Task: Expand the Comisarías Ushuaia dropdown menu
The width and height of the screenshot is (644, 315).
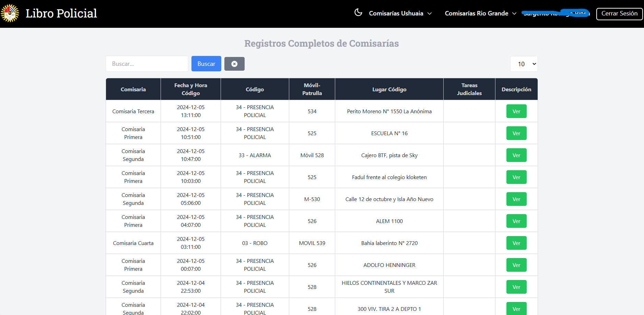Action: (400, 13)
